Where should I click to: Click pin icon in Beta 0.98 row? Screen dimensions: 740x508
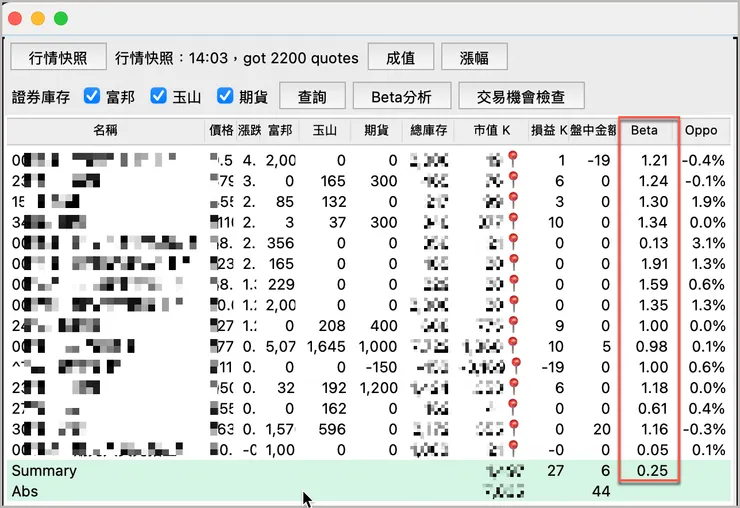coord(513,346)
